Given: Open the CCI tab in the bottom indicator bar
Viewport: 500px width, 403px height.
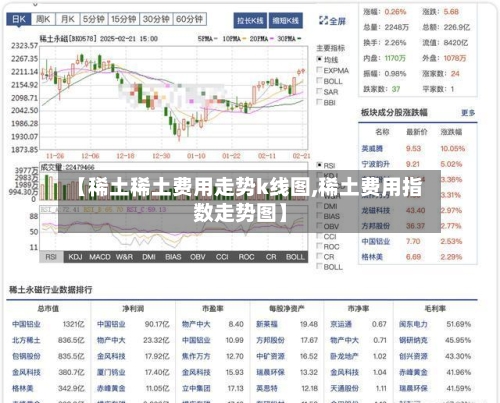Looking at the screenshot, I should (222, 257).
